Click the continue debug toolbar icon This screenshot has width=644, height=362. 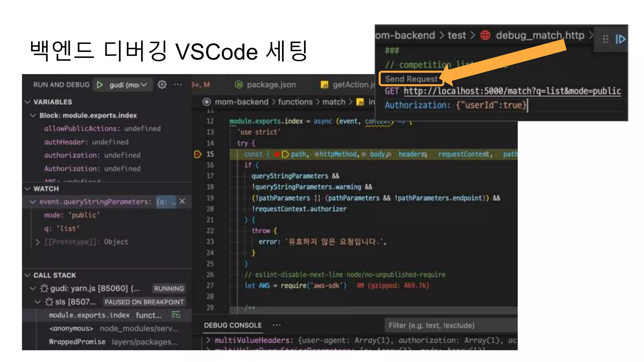pos(620,39)
